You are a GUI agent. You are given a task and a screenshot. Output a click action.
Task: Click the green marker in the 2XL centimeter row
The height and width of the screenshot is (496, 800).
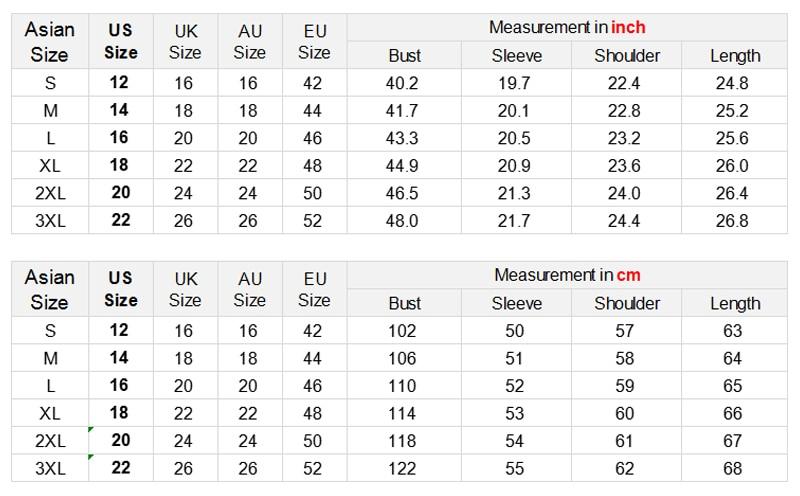pyautogui.click(x=91, y=430)
